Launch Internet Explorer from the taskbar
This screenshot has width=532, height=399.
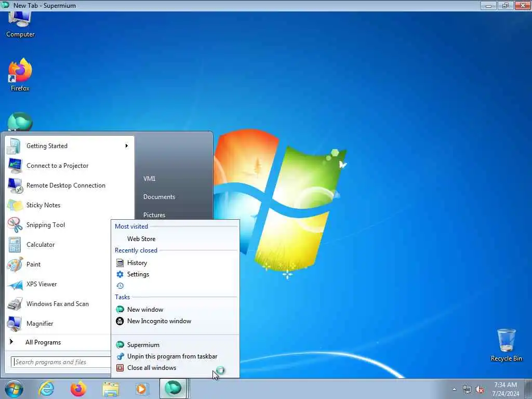click(x=46, y=389)
